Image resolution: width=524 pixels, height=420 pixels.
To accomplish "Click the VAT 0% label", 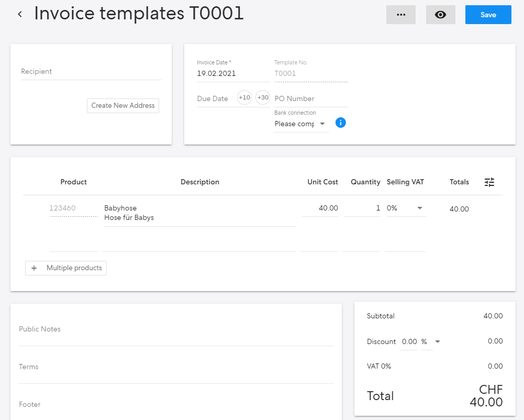I will pos(378,366).
